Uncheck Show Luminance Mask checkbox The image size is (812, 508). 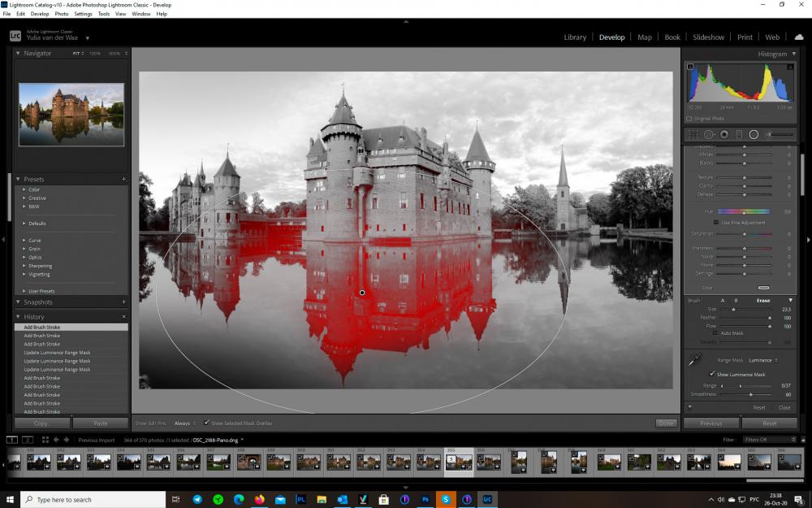pyautogui.click(x=712, y=374)
